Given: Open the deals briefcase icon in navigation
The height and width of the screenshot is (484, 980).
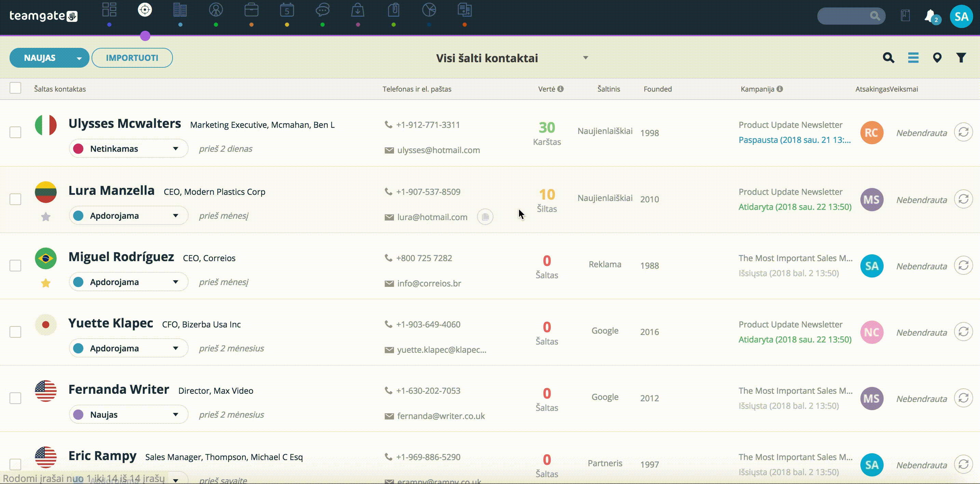Looking at the screenshot, I should point(251,10).
